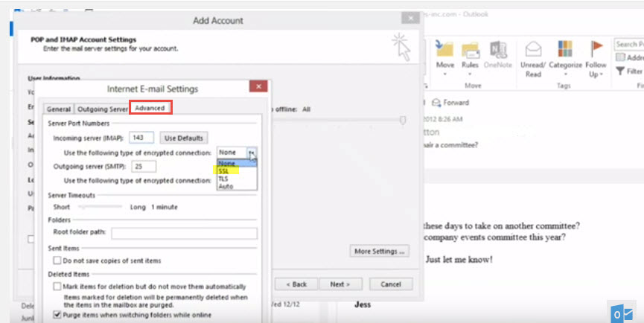Open the Categorize color grid icon
The width and height of the screenshot is (644, 323).
pos(565,49)
